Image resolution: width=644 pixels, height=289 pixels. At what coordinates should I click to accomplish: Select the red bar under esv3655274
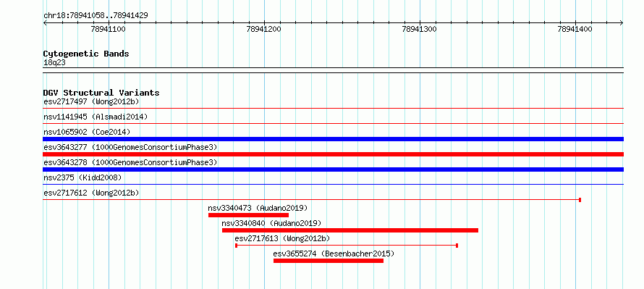tap(329, 261)
